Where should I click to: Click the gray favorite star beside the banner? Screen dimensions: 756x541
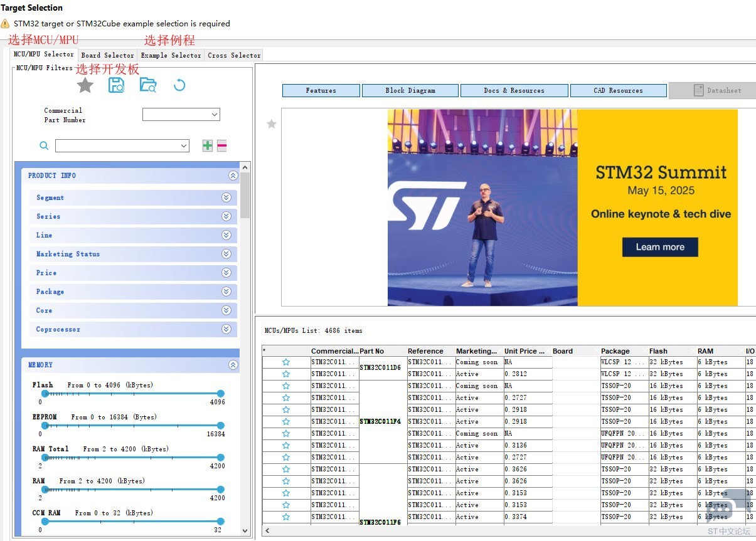point(272,124)
